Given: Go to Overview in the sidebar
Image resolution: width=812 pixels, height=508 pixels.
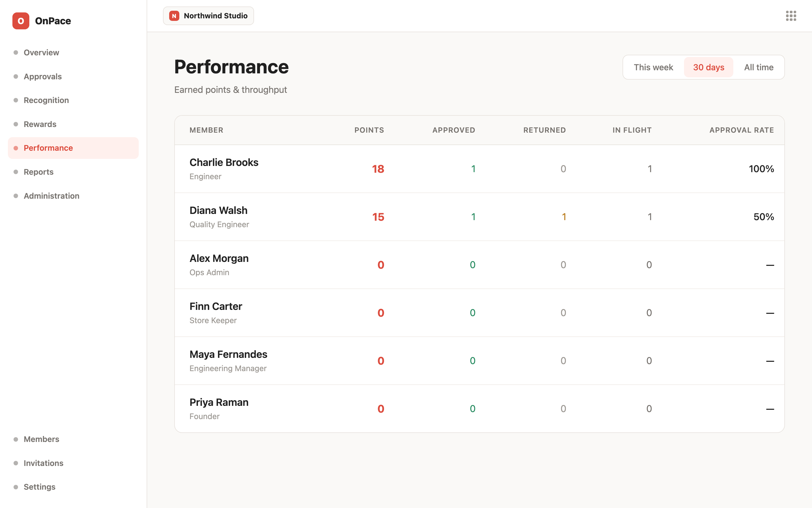Looking at the screenshot, I should (73, 52).
